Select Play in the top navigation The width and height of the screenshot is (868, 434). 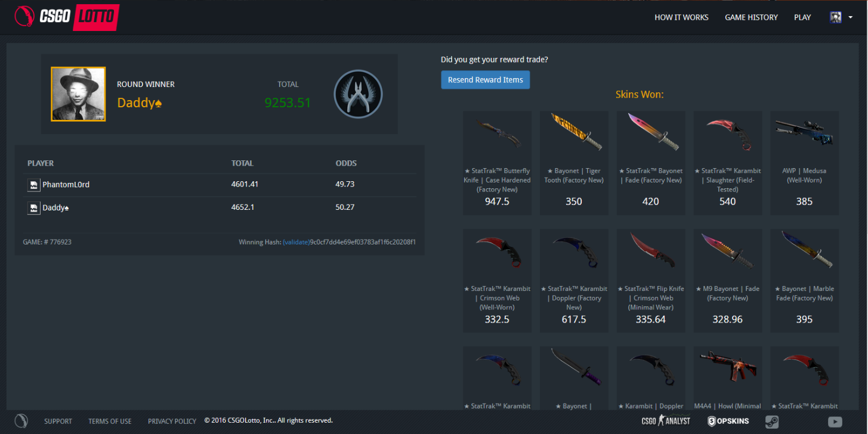(802, 17)
